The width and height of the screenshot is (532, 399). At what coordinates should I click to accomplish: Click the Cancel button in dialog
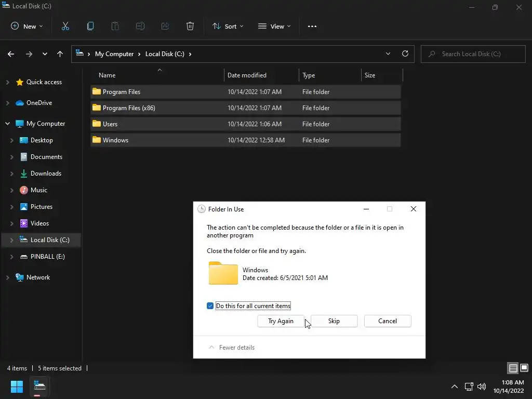coord(388,321)
